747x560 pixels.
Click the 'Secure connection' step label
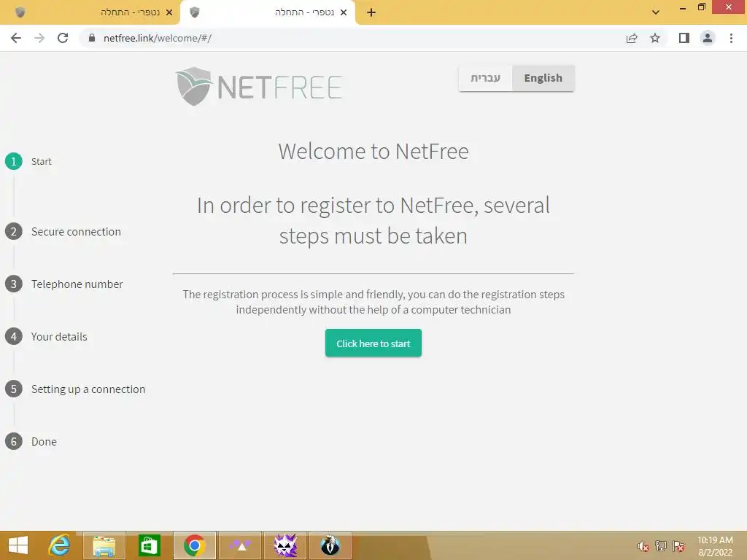[x=76, y=231]
